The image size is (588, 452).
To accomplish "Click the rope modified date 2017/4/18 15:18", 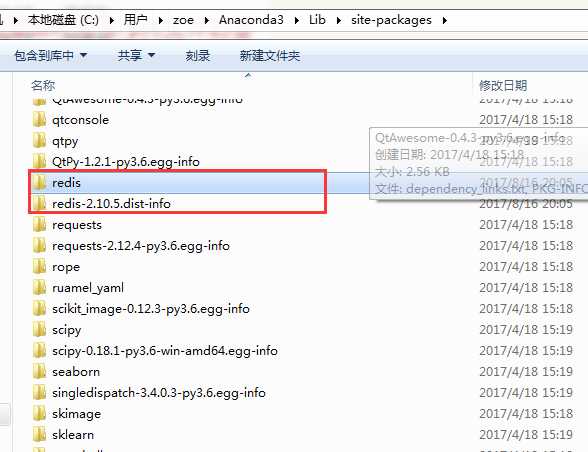I will coord(526,267).
